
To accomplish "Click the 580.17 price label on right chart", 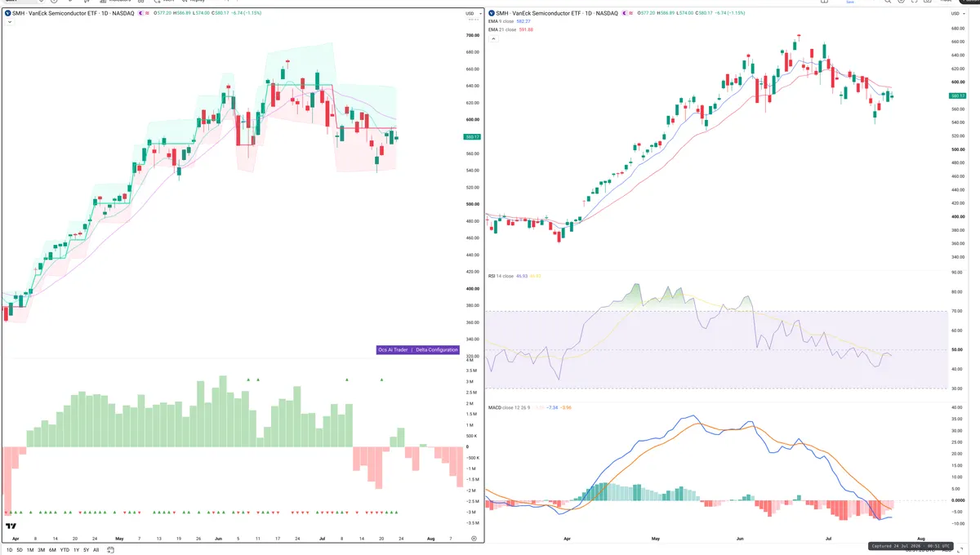I will pyautogui.click(x=959, y=95).
